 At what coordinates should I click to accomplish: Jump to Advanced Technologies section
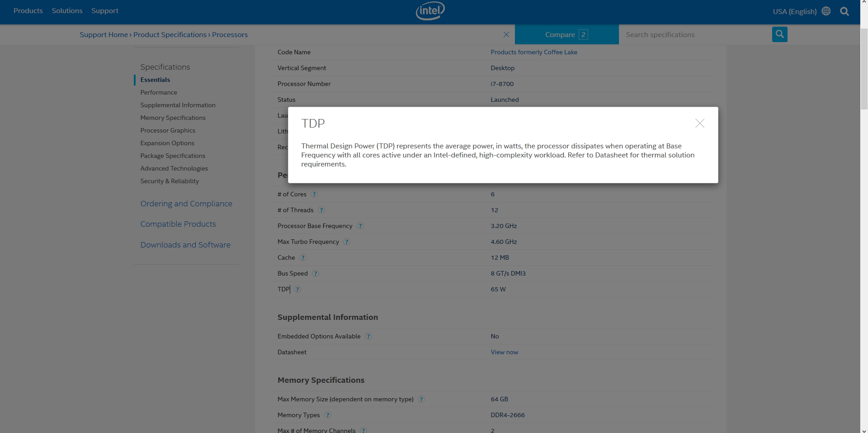coord(174,168)
